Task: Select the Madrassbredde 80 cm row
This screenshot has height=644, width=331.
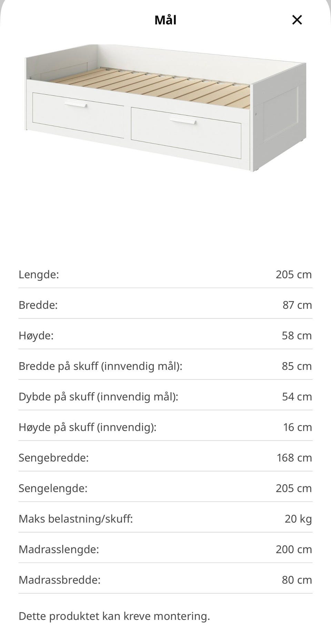Action: tap(165, 580)
